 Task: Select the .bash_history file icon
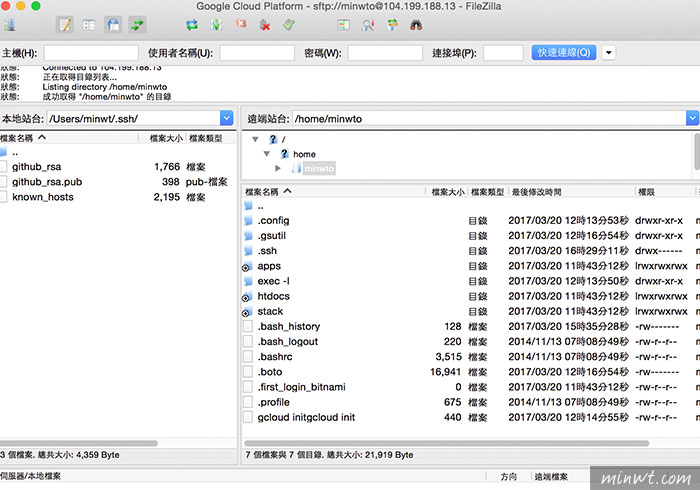click(x=248, y=327)
